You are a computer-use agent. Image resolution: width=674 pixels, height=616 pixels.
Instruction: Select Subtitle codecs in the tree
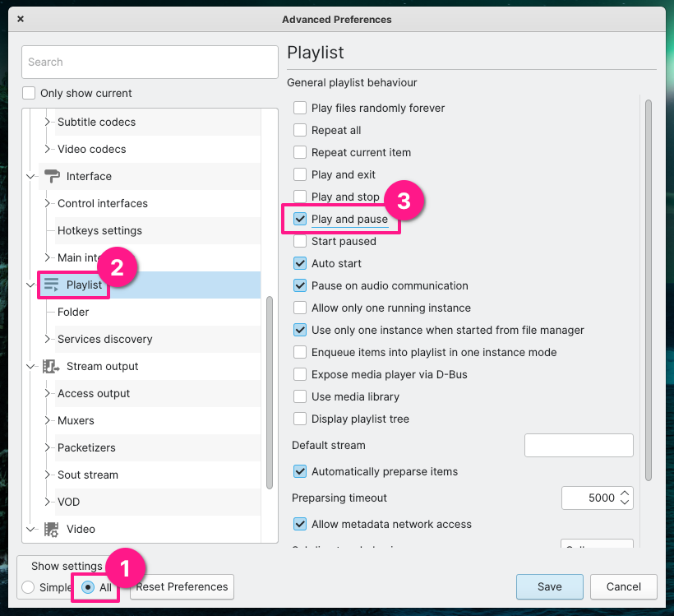pyautogui.click(x=96, y=123)
